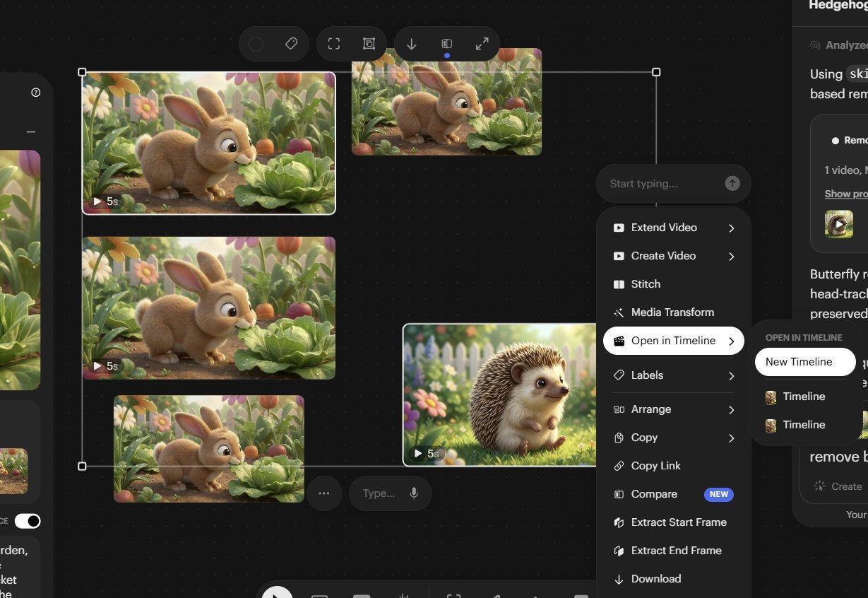
Task: Click the Start typing input field
Action: point(664,184)
